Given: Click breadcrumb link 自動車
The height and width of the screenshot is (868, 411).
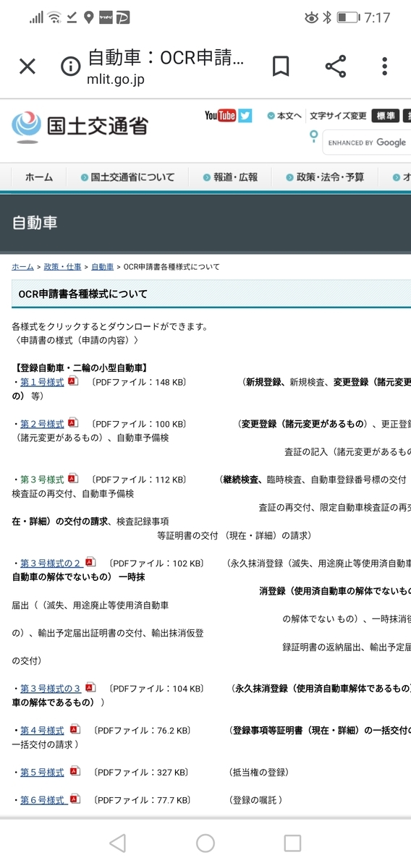Looking at the screenshot, I should (x=103, y=267).
